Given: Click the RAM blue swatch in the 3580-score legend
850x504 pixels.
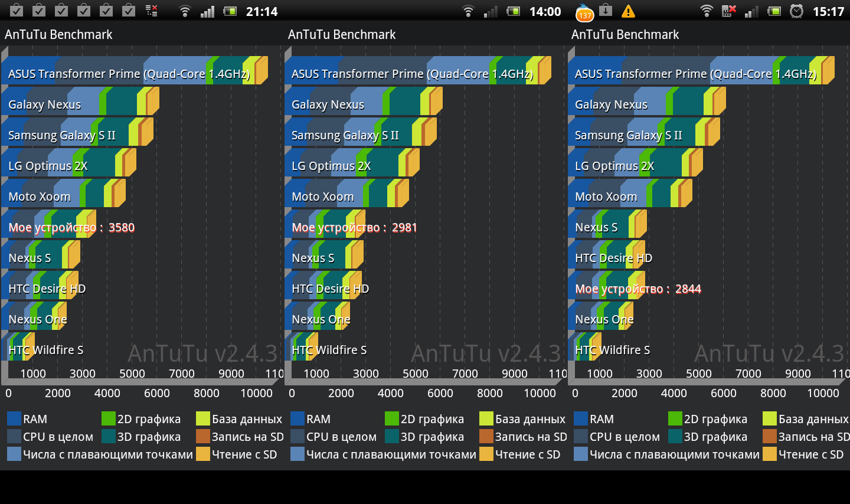Looking at the screenshot, I should [x=14, y=419].
